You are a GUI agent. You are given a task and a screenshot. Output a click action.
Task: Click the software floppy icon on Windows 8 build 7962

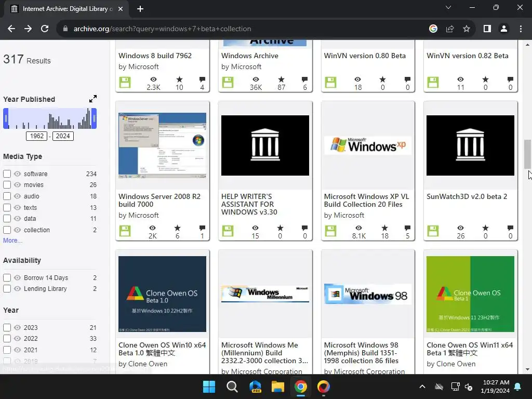click(125, 82)
